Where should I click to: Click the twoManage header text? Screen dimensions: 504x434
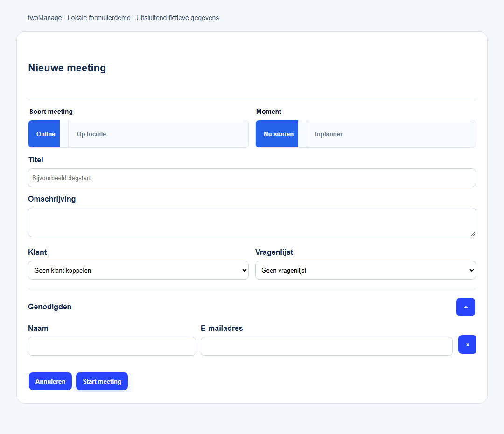[45, 18]
